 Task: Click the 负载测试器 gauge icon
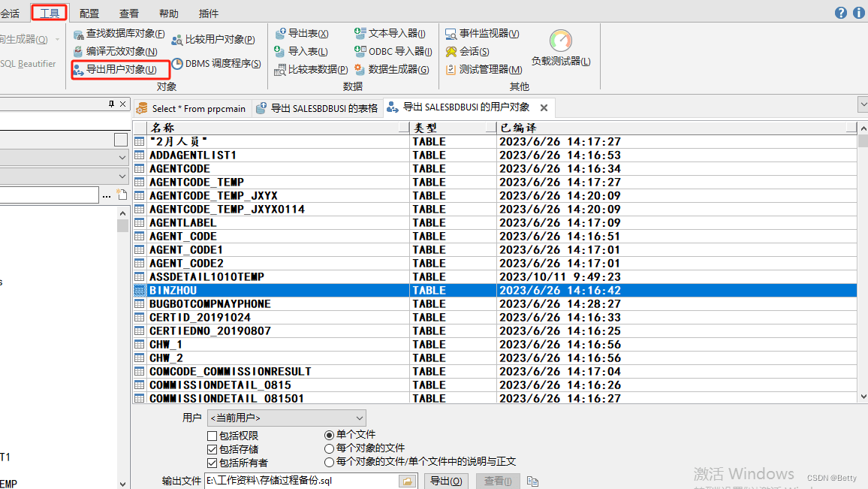click(x=560, y=41)
